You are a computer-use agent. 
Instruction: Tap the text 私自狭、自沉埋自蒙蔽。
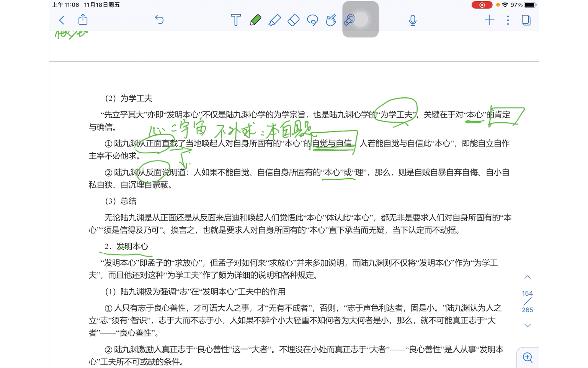131,185
